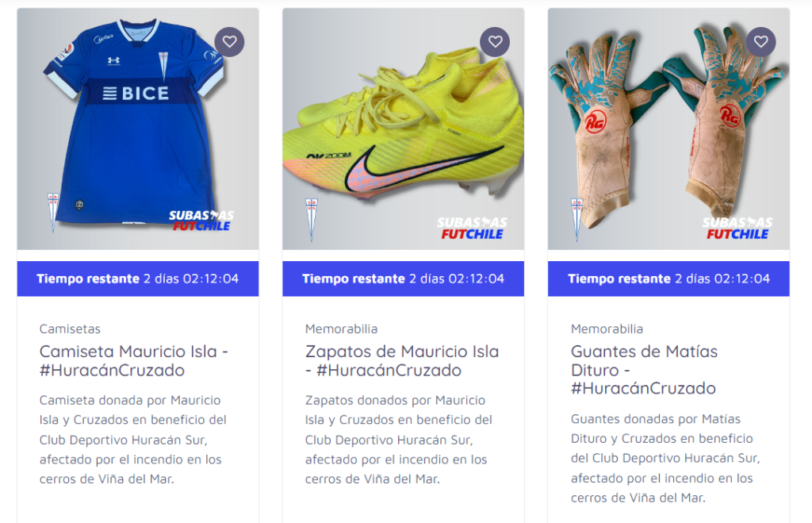Open Guantes de Matías Dituro title
812x523 pixels.
click(644, 370)
